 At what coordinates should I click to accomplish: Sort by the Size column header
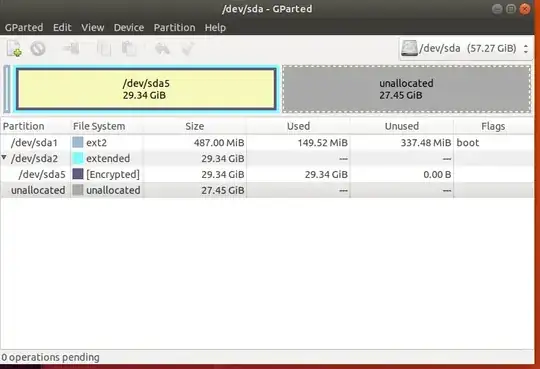point(195,126)
